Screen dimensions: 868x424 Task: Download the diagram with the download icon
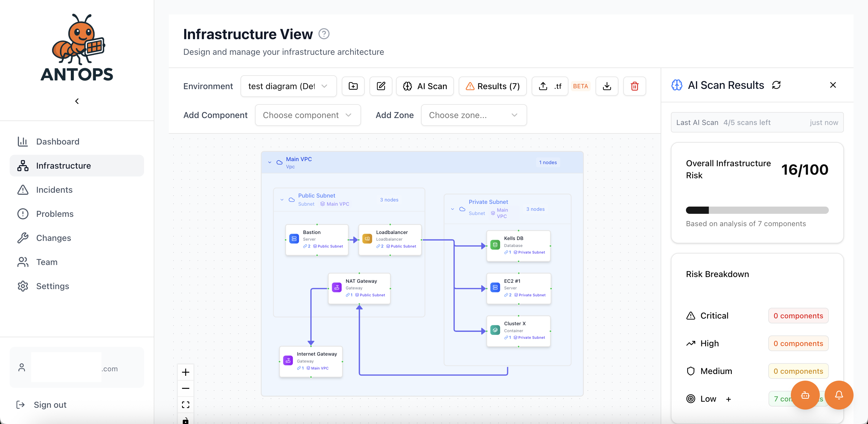click(607, 86)
